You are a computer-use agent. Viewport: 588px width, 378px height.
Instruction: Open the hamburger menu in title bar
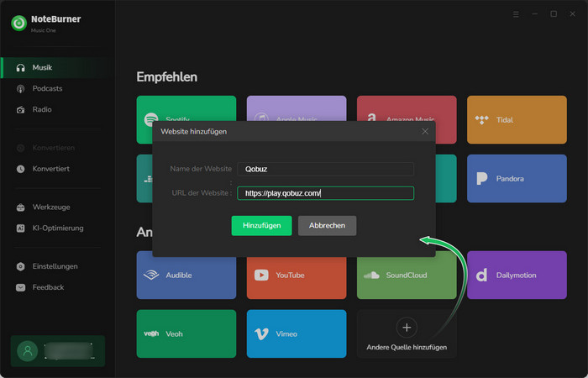coord(516,14)
